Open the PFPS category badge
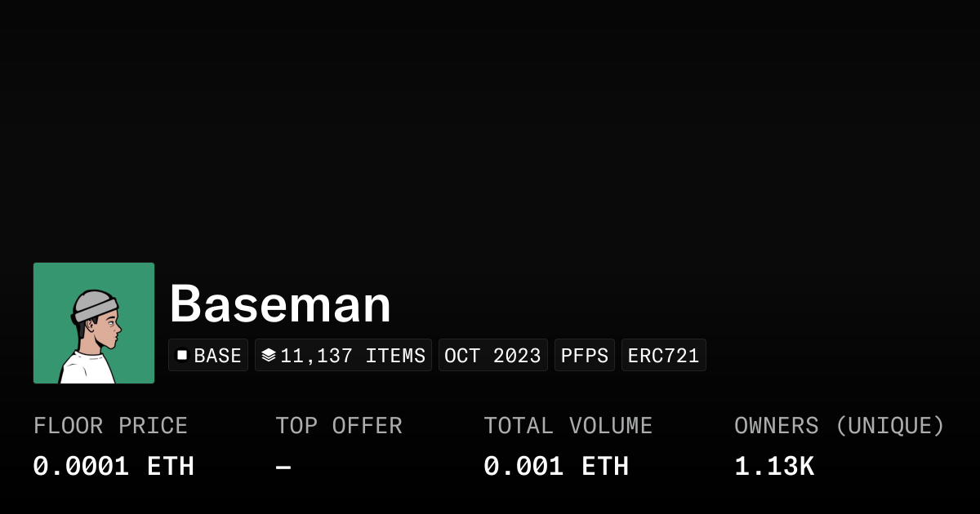This screenshot has width=980, height=514. pyautogui.click(x=585, y=355)
